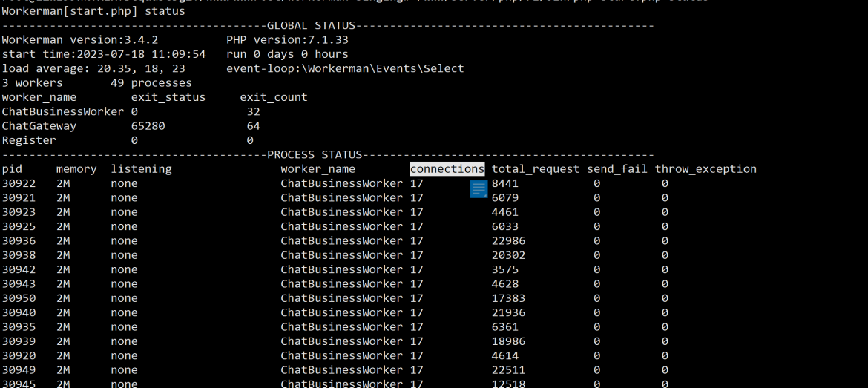868x388 pixels.
Task: Click total_request value 22511
Action: (x=508, y=370)
